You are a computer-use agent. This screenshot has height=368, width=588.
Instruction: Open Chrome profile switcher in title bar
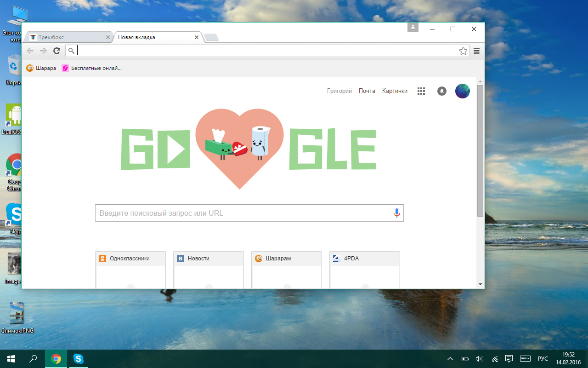point(413,27)
